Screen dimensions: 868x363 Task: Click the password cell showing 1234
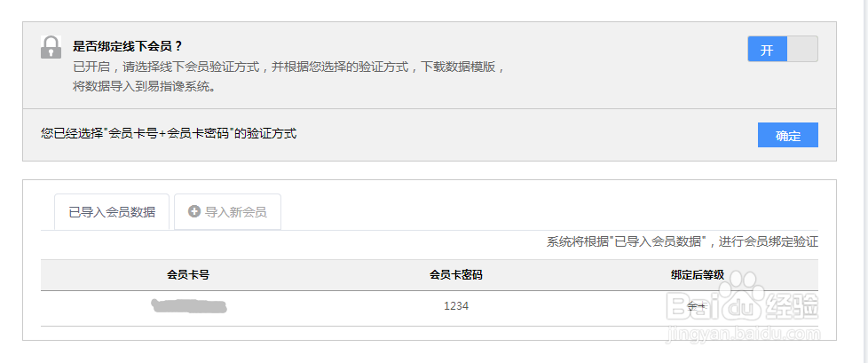click(x=455, y=307)
